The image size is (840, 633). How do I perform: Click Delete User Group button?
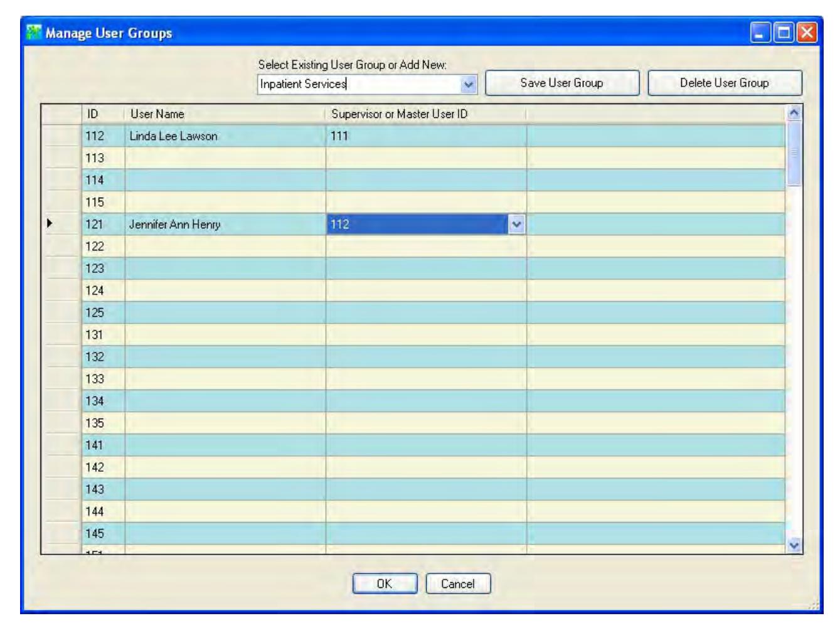click(725, 83)
